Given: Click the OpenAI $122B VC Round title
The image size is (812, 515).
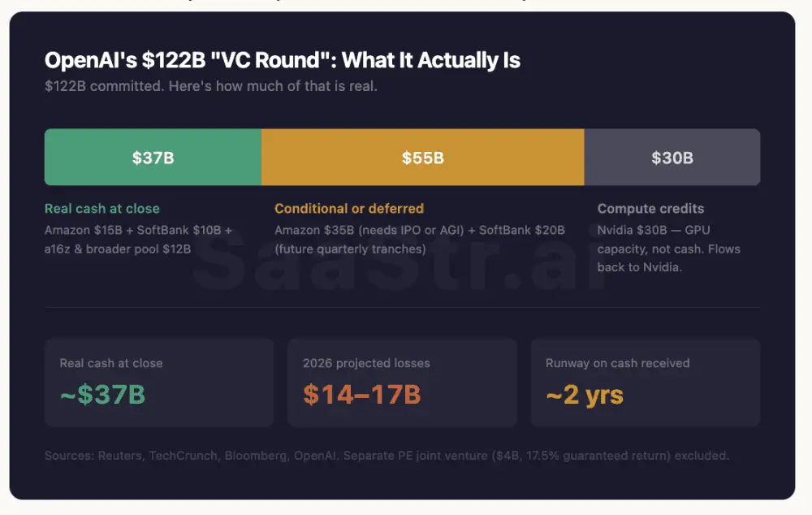Looking at the screenshot, I should pyautogui.click(x=283, y=60).
